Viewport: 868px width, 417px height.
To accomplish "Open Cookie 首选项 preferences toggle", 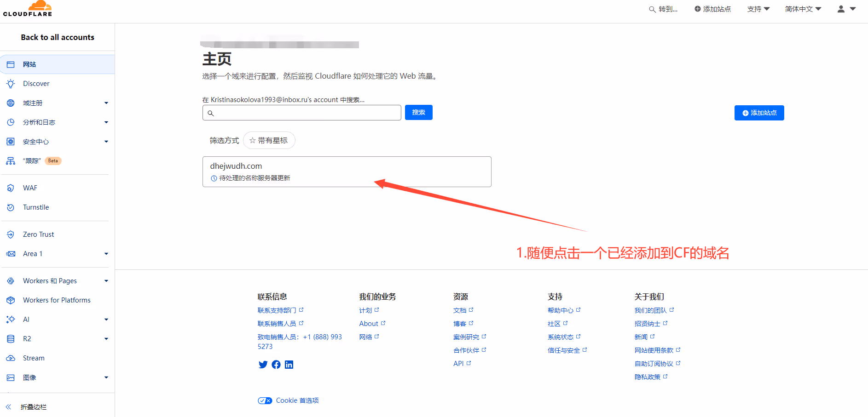I will point(265,400).
